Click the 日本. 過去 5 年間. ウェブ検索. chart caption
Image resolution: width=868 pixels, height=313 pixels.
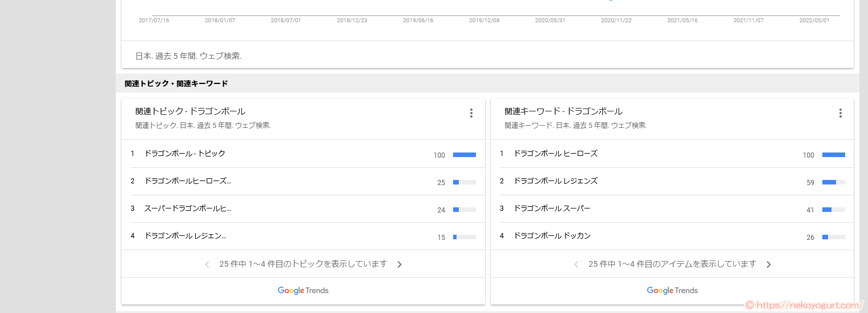pos(188,56)
